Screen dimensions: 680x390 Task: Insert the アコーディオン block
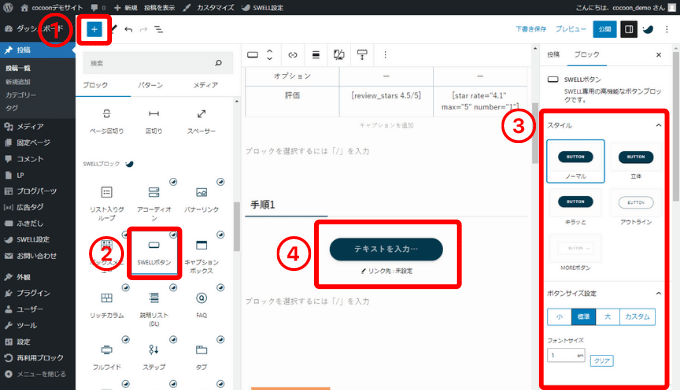(x=154, y=204)
